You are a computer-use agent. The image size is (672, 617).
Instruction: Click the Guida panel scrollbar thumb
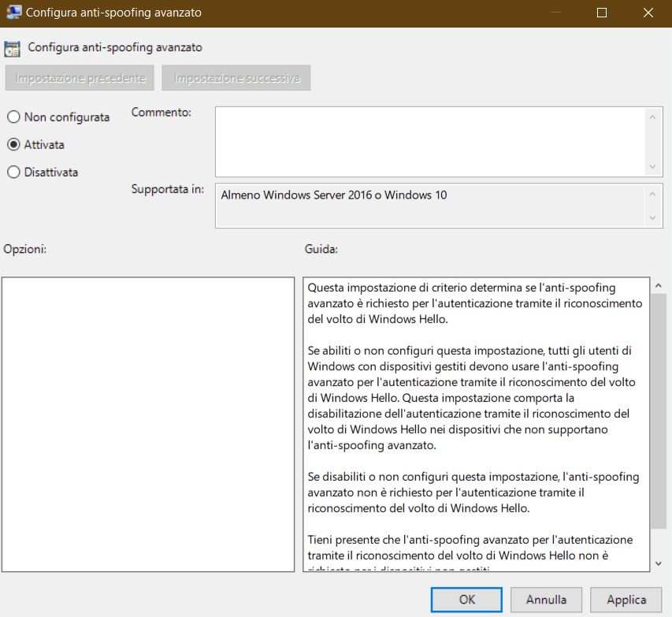pyautogui.click(x=659, y=410)
